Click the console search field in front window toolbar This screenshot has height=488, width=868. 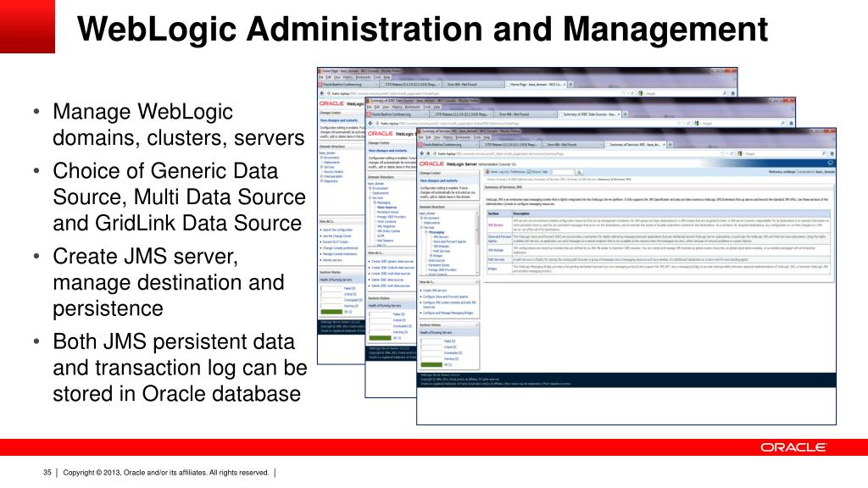(563, 172)
